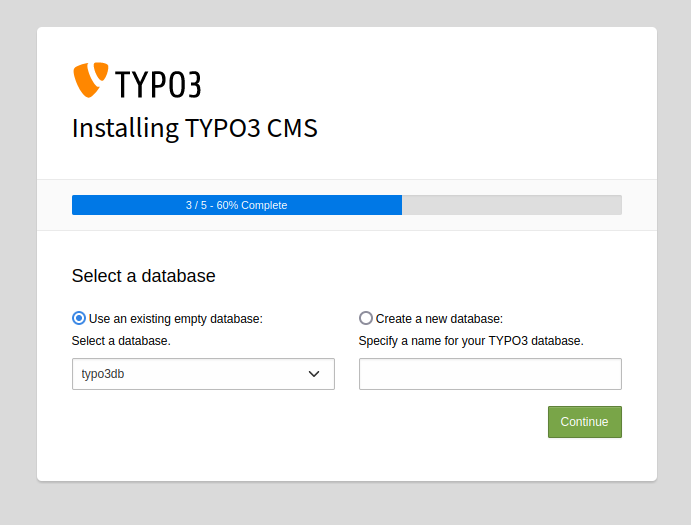Click the "typo3db" selected value in the dropdown
The image size is (691, 525).
click(103, 374)
